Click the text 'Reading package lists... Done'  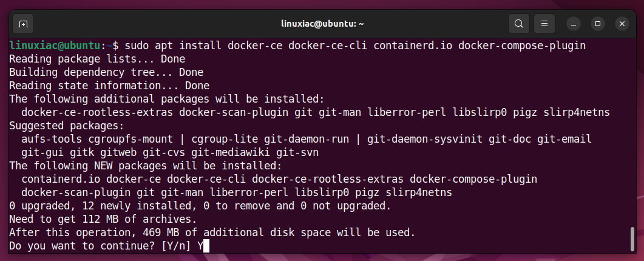(97, 59)
